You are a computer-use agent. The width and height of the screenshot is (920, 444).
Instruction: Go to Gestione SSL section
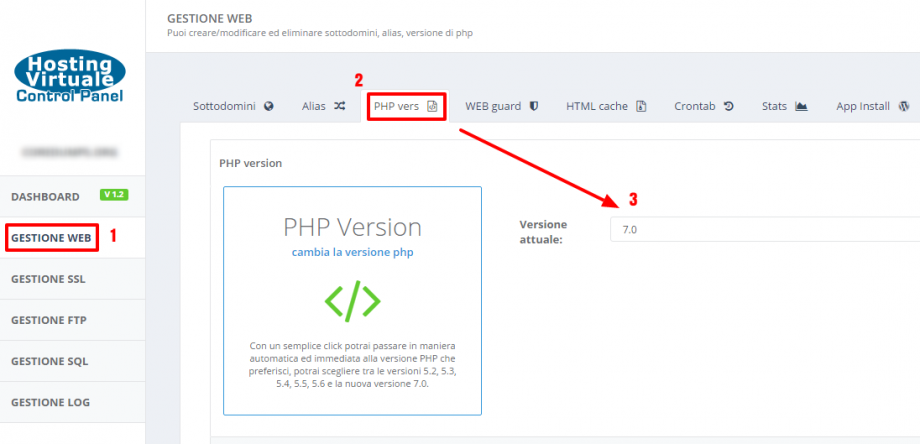pyautogui.click(x=48, y=279)
